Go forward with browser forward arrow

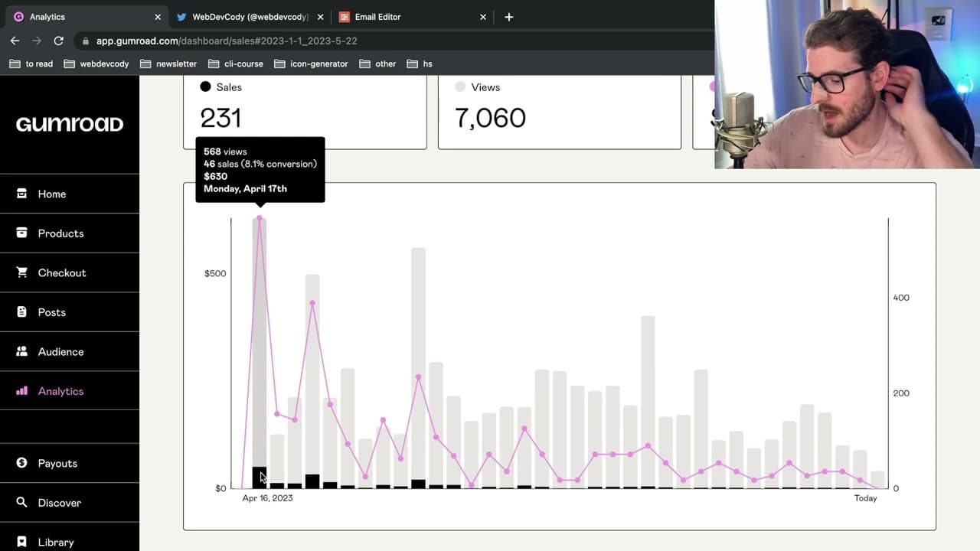[x=37, y=41]
